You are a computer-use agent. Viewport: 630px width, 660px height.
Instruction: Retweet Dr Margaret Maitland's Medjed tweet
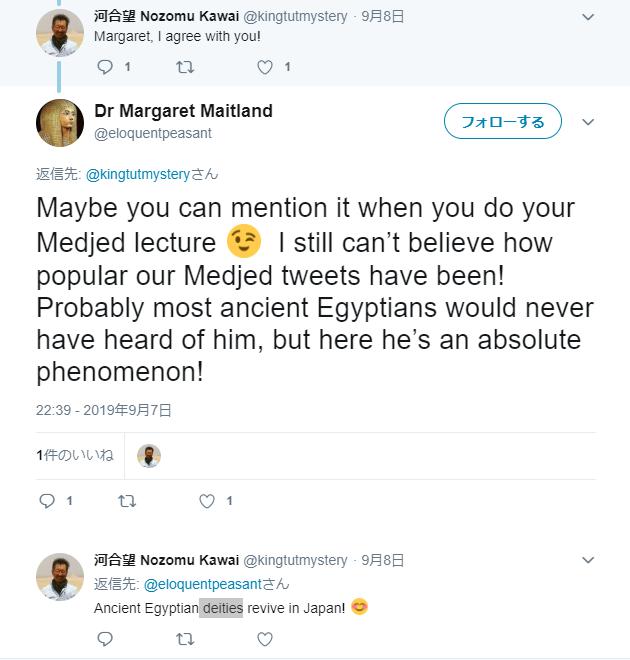[x=127, y=501]
